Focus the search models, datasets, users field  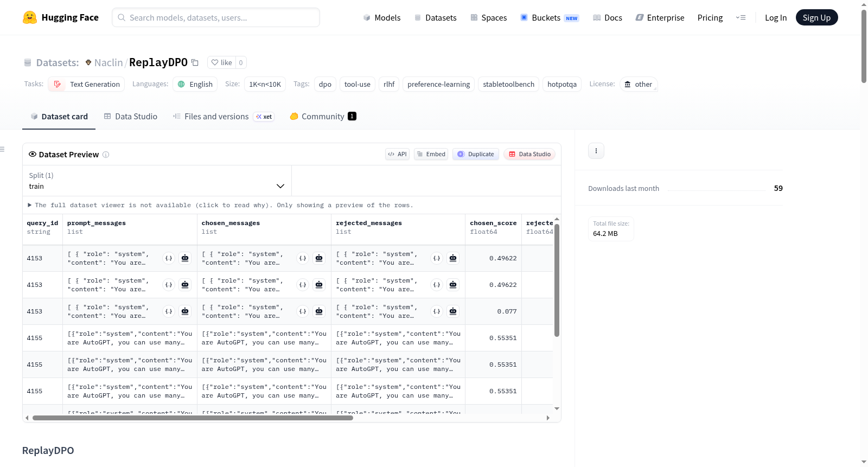point(216,17)
